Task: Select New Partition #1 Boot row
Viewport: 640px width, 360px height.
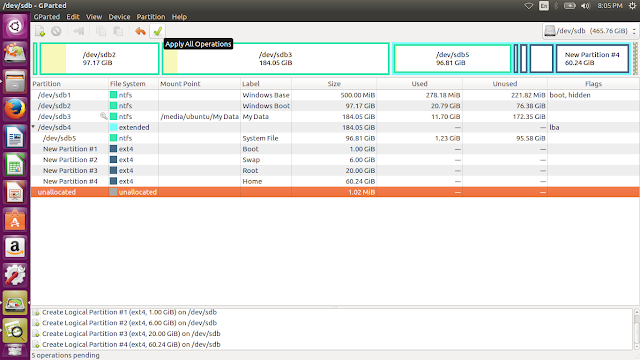Action: coord(335,149)
